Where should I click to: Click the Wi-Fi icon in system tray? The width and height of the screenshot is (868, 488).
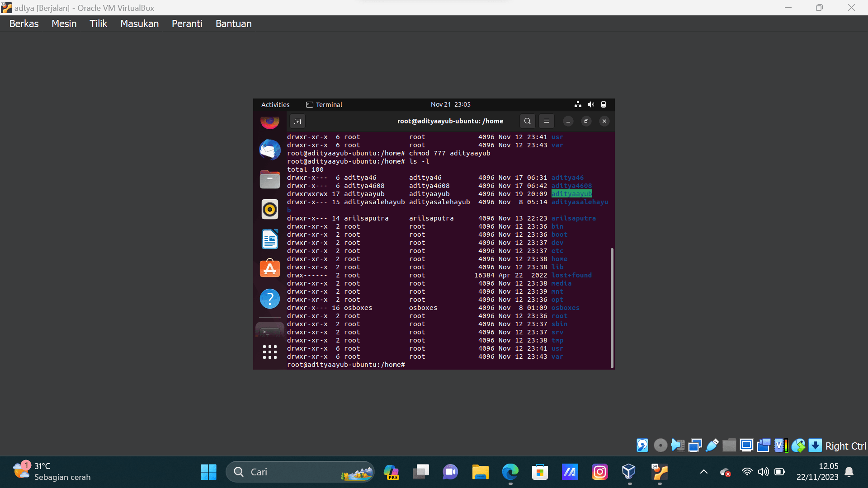[747, 472]
